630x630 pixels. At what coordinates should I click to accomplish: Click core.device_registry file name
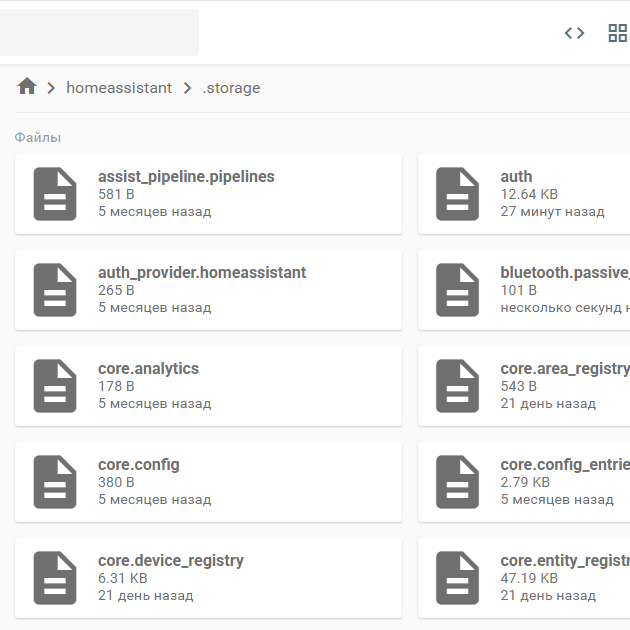point(171,561)
